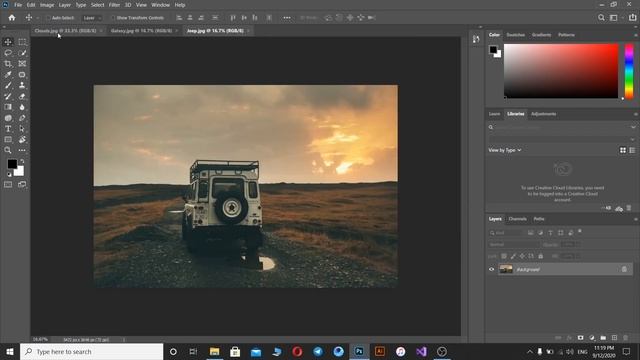This screenshot has height=360, width=640.
Task: Select the Rectangular Marquee tool
Action: pos(22,42)
